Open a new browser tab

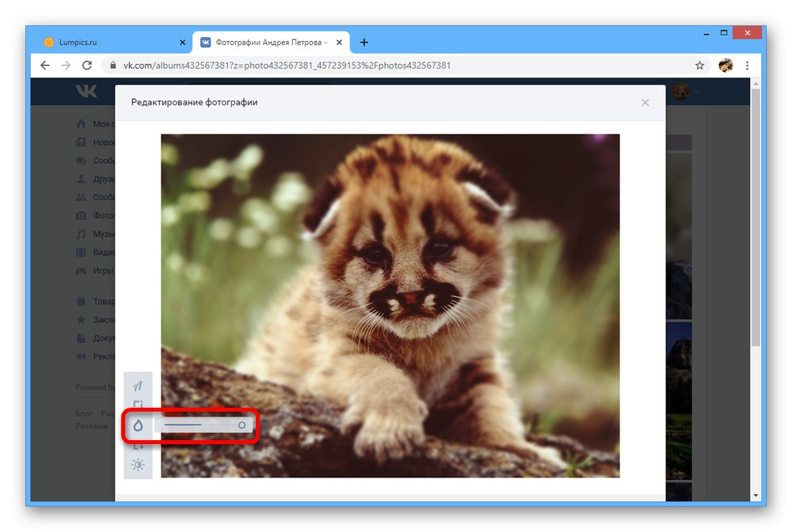(364, 43)
